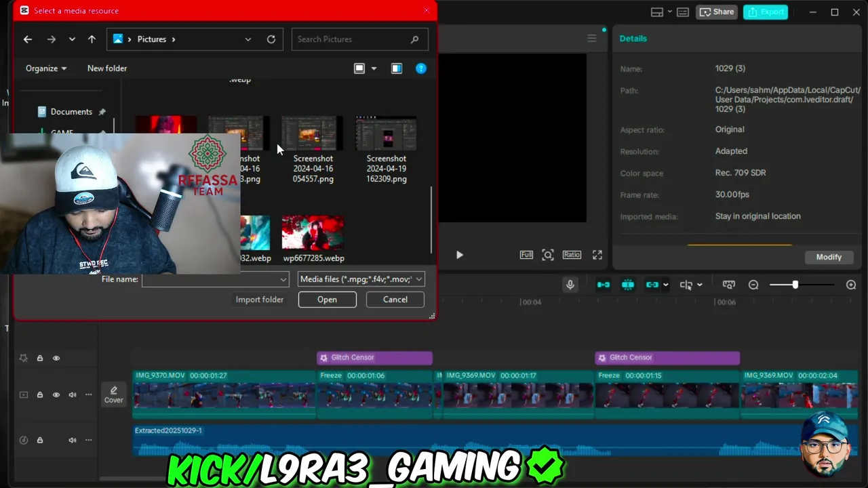The width and height of the screenshot is (868, 488).
Task: Click the Modify button in Details
Action: click(829, 257)
